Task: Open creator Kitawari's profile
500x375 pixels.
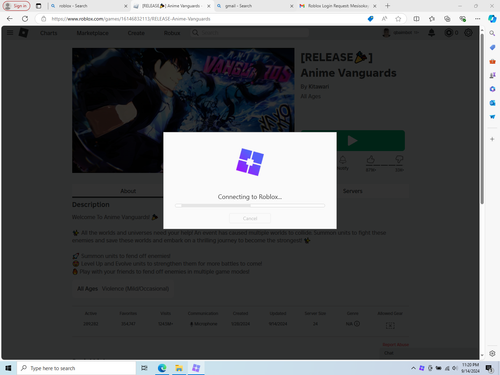Action: pos(319,86)
